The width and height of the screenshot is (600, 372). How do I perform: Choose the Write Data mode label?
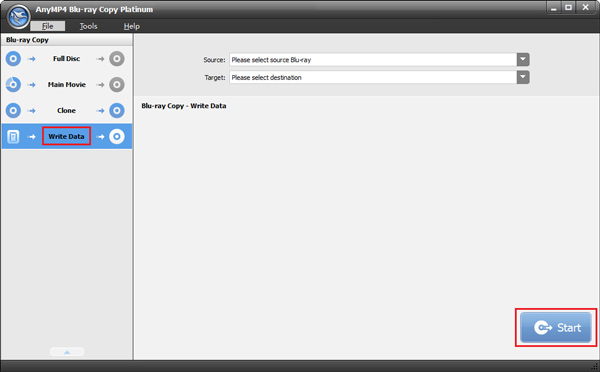pyautogui.click(x=66, y=136)
